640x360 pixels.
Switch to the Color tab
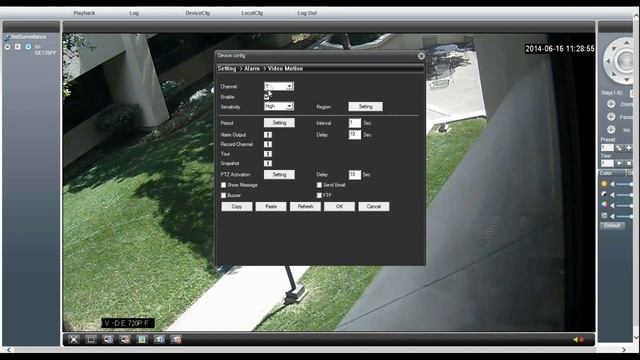click(x=611, y=173)
